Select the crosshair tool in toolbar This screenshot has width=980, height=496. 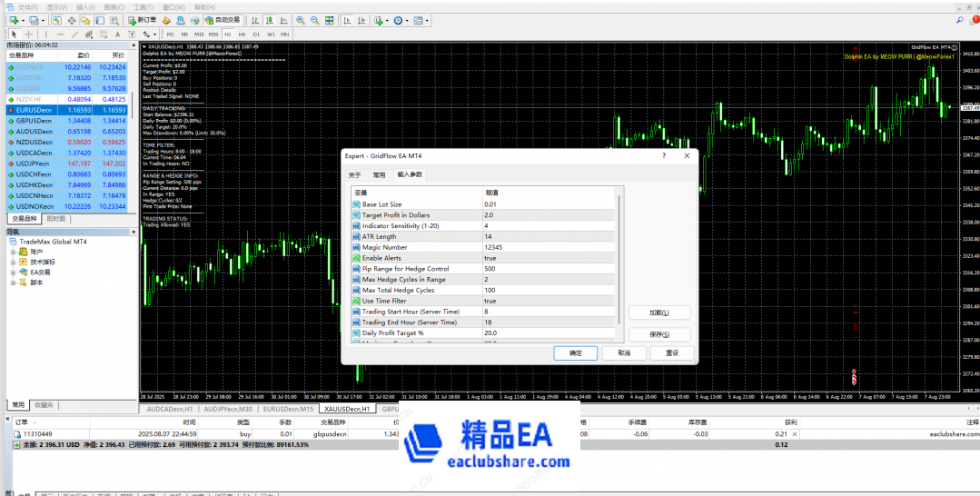click(x=30, y=35)
